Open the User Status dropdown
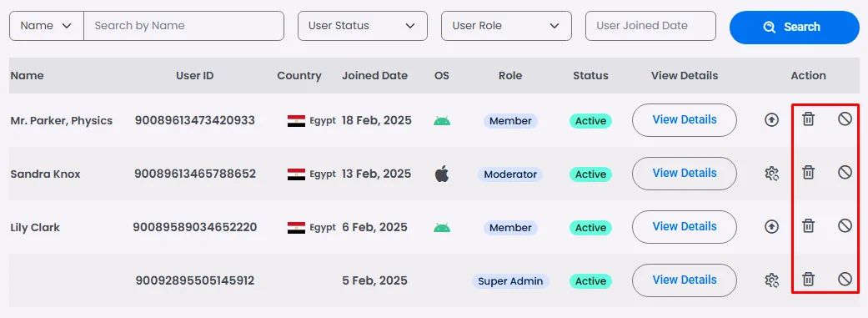868x318 pixels. 363,26
